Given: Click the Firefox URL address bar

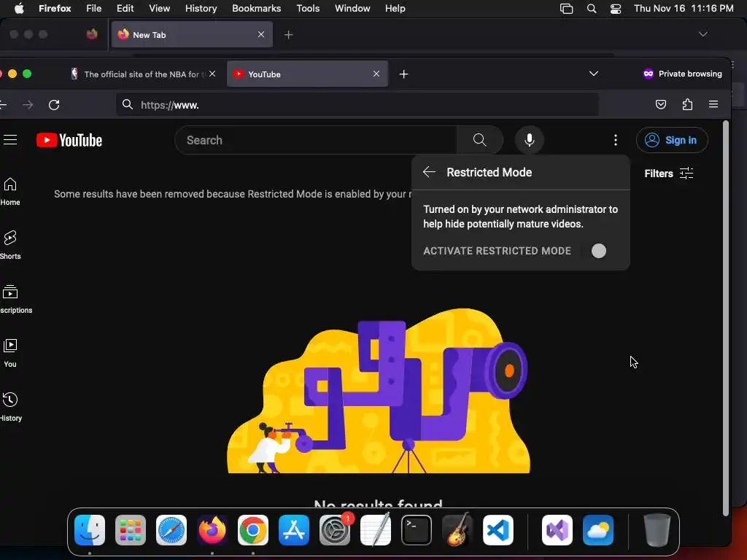Looking at the screenshot, I should pos(357,105).
